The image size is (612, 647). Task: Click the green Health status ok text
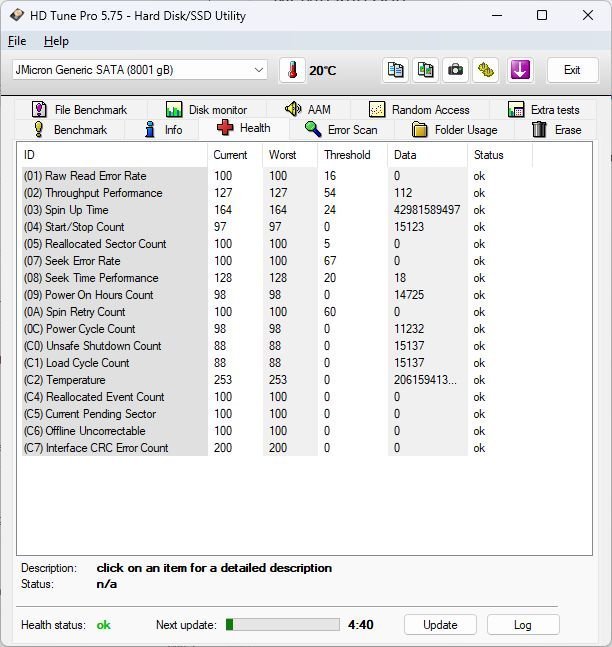(103, 625)
